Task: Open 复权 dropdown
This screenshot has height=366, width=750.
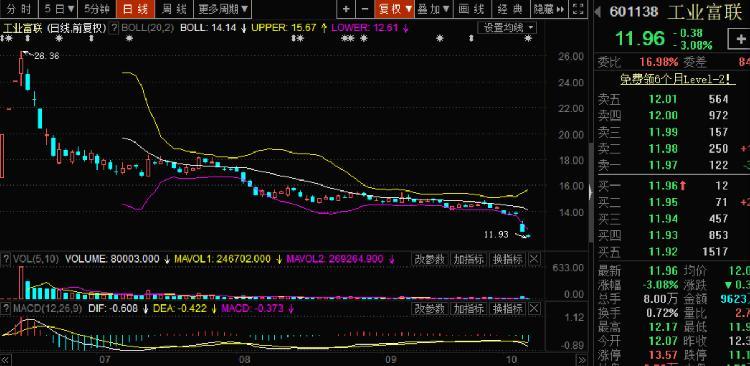Action: point(395,9)
